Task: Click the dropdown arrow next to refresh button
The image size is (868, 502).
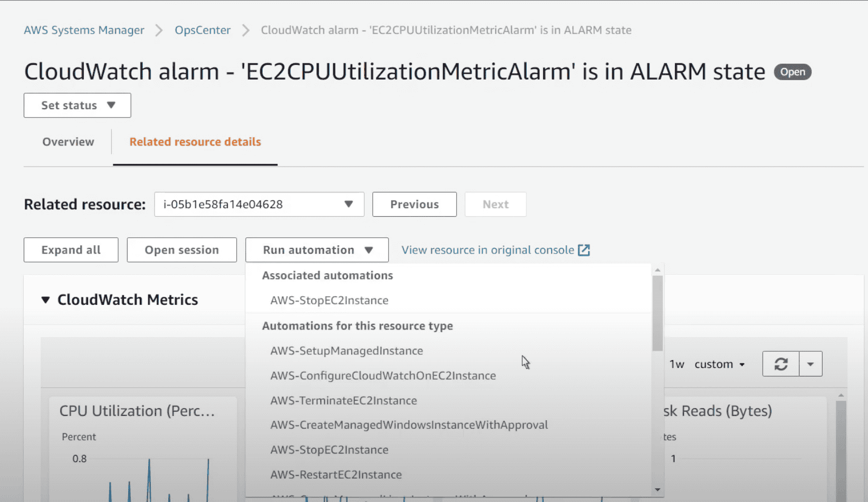Action: tap(811, 364)
